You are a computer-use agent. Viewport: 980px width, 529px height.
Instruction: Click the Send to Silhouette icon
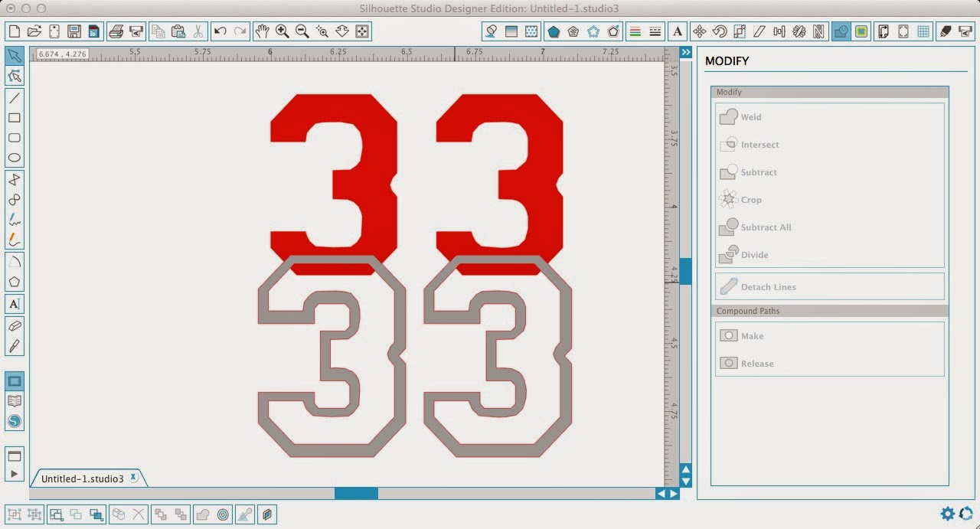[x=965, y=31]
